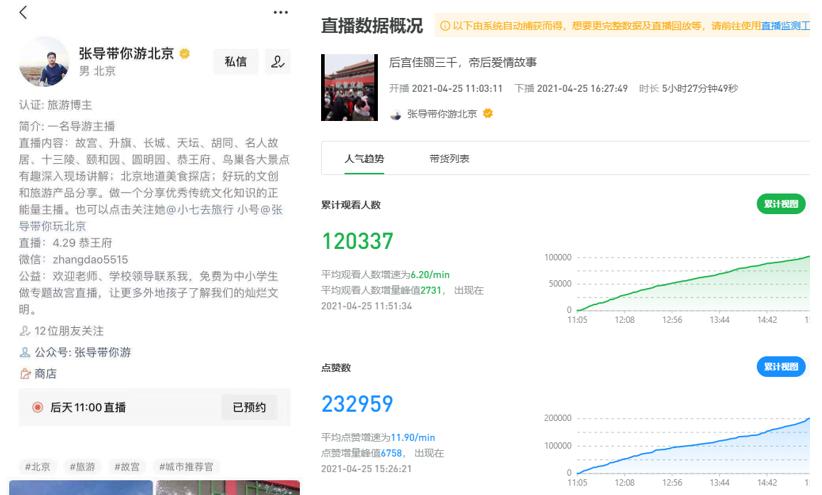Click the peak viewer increase value 2731
This screenshot has height=495, width=822.
(431, 290)
